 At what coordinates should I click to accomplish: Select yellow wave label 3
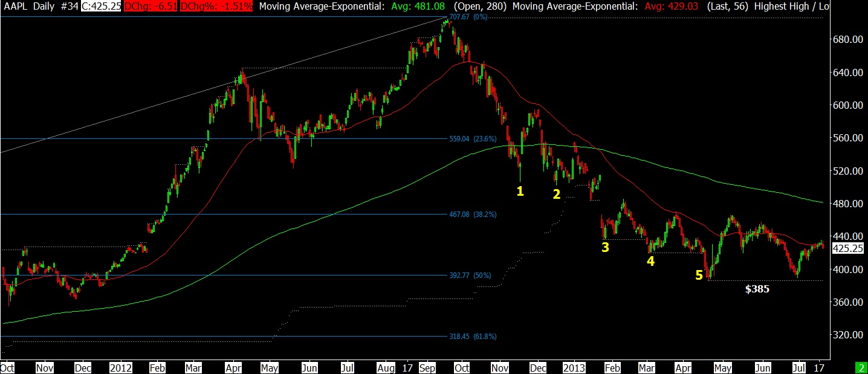(605, 247)
